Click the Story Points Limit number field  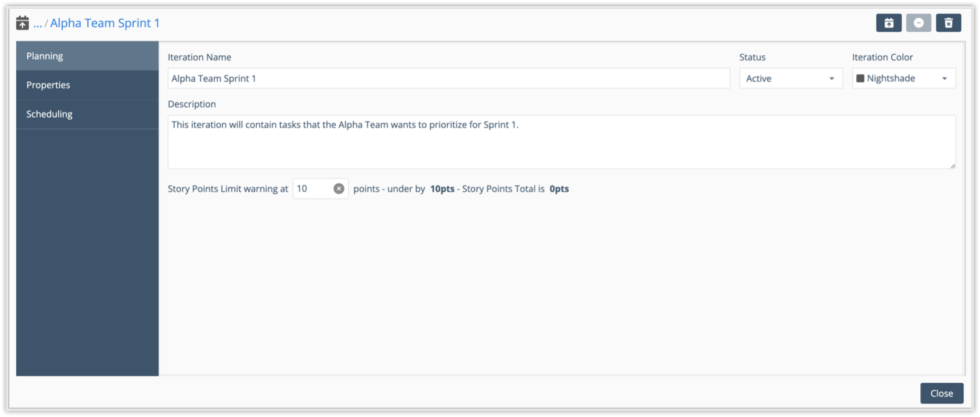pos(313,189)
